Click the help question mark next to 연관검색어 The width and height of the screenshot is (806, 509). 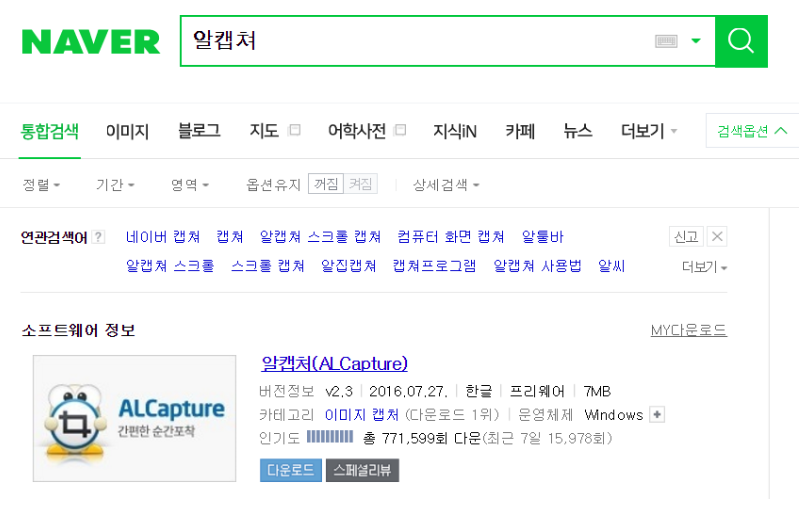[x=99, y=239]
